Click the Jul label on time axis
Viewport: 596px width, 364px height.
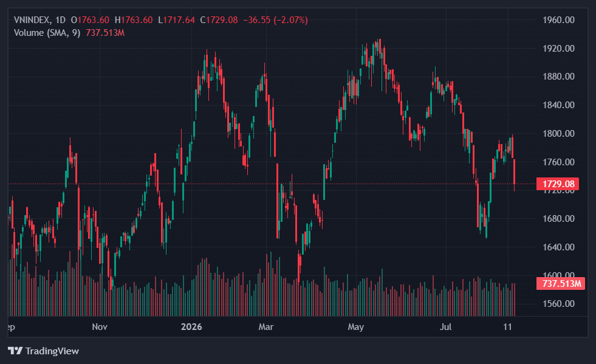point(445,327)
